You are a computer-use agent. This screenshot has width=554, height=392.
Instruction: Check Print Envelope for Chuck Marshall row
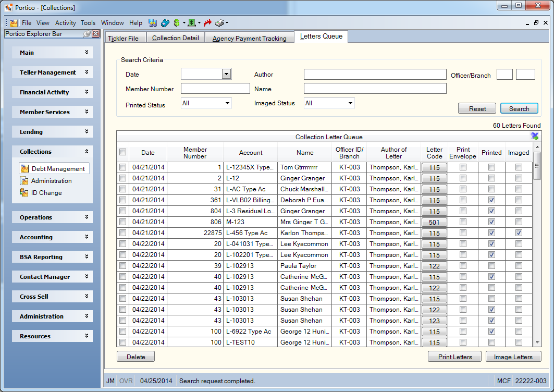pyautogui.click(x=463, y=189)
